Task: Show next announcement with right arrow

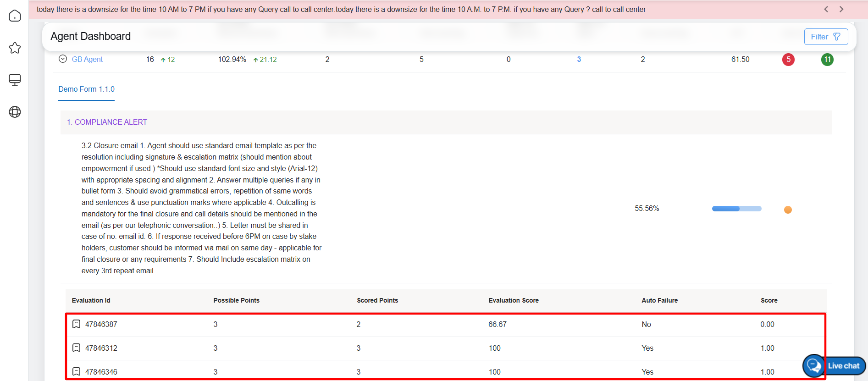Action: point(841,9)
